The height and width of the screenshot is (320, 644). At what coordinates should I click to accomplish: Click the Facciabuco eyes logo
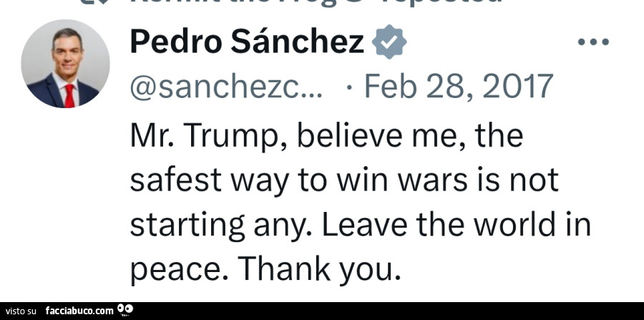[125, 310]
